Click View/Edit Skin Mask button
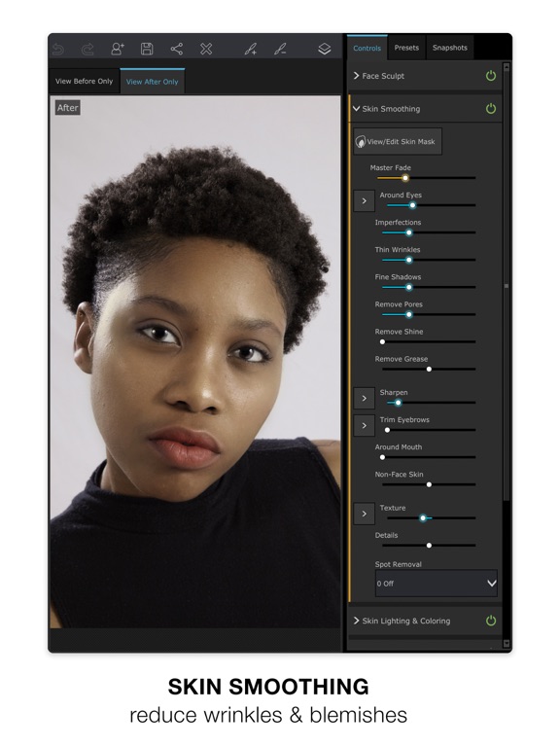 (x=397, y=141)
